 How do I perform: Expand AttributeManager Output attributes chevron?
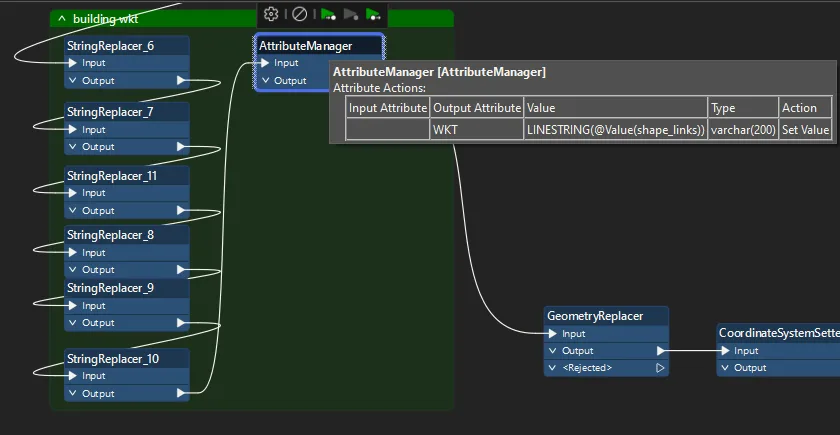pos(264,81)
